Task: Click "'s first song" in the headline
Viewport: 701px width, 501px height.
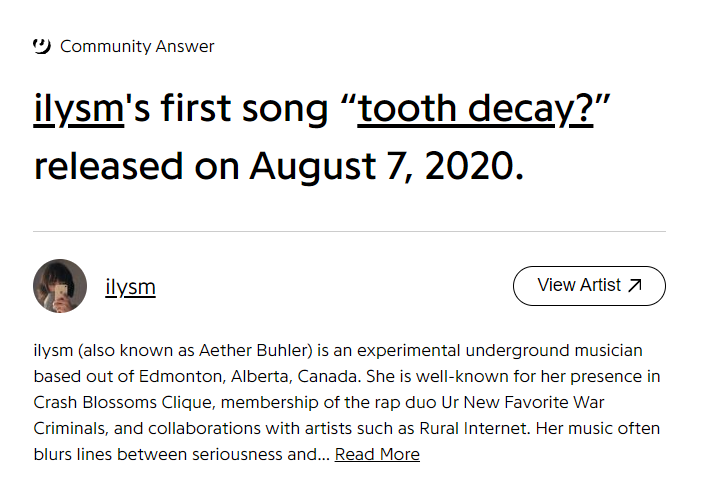Action: click(x=227, y=111)
